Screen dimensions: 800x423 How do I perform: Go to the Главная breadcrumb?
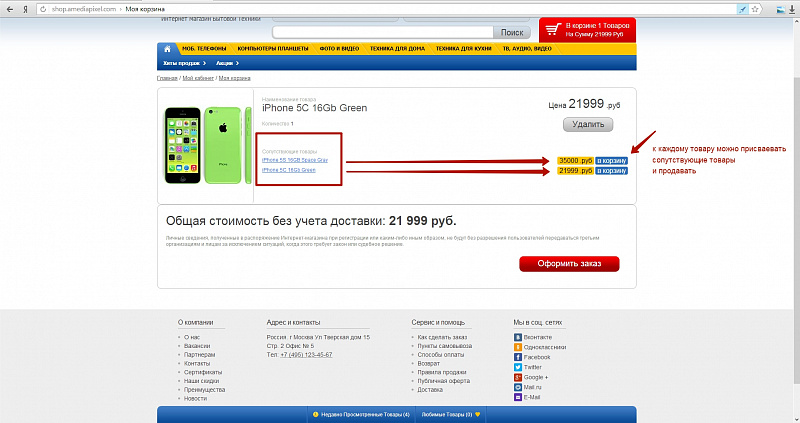pos(167,79)
